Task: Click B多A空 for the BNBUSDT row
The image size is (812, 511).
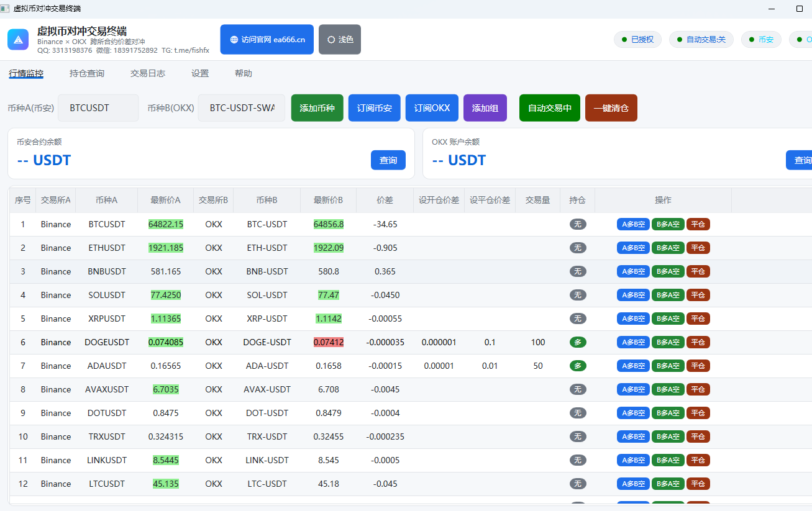Action: pyautogui.click(x=668, y=271)
